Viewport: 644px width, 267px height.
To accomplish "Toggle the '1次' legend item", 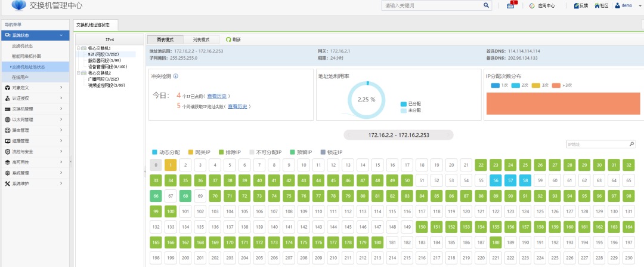I will 500,85.
